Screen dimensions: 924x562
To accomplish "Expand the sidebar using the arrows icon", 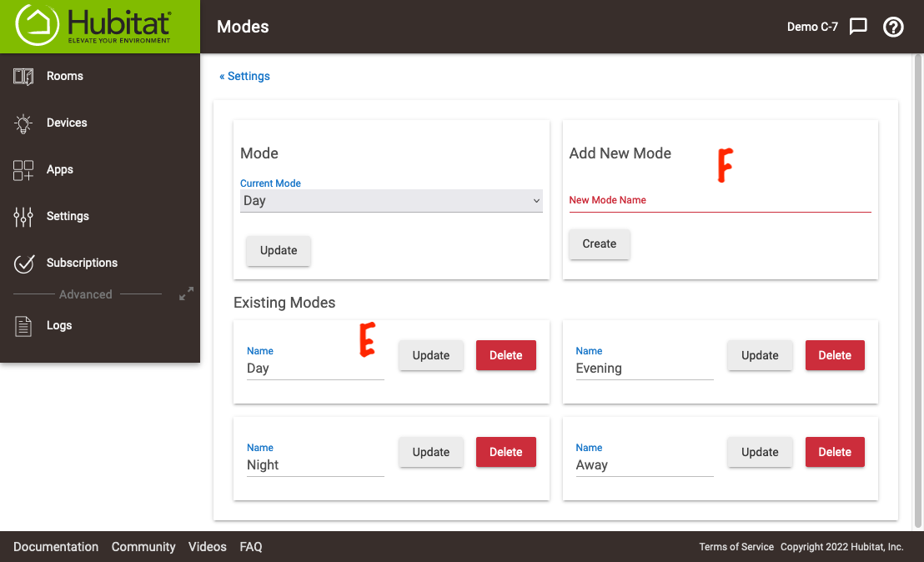I will click(x=186, y=294).
